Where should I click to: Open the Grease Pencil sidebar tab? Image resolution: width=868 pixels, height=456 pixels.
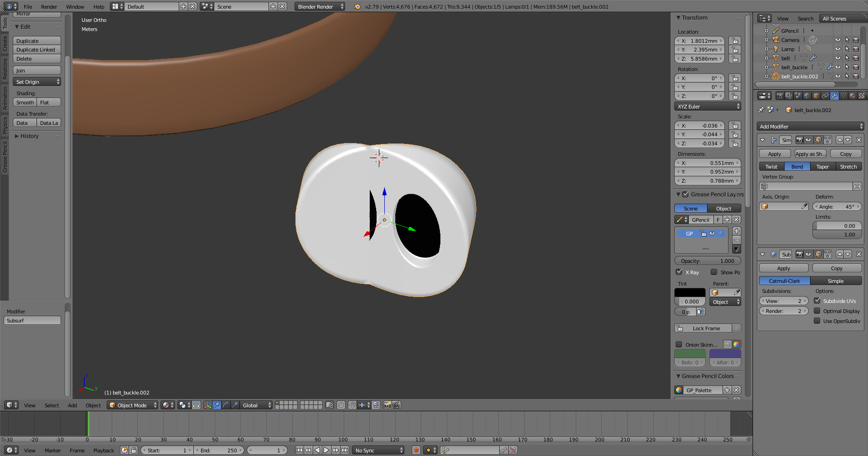[x=5, y=157]
